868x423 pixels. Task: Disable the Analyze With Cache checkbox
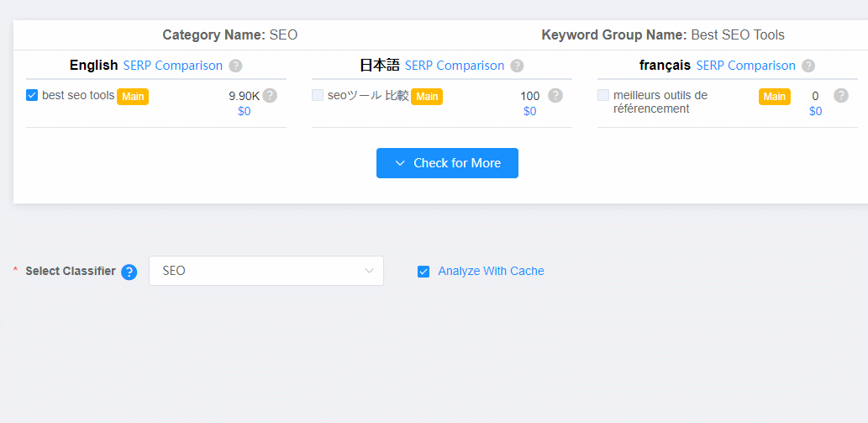423,272
